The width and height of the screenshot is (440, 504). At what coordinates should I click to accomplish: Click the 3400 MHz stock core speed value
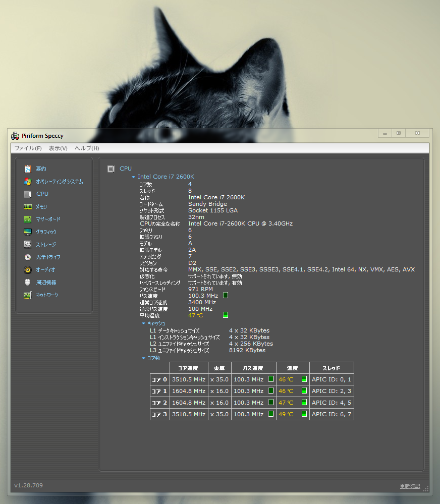coord(202,303)
